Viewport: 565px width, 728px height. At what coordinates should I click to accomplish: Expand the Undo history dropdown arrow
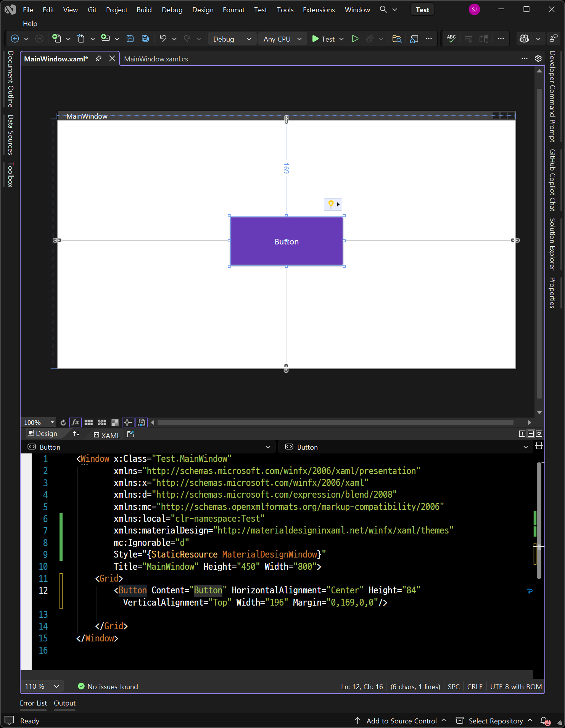point(174,39)
